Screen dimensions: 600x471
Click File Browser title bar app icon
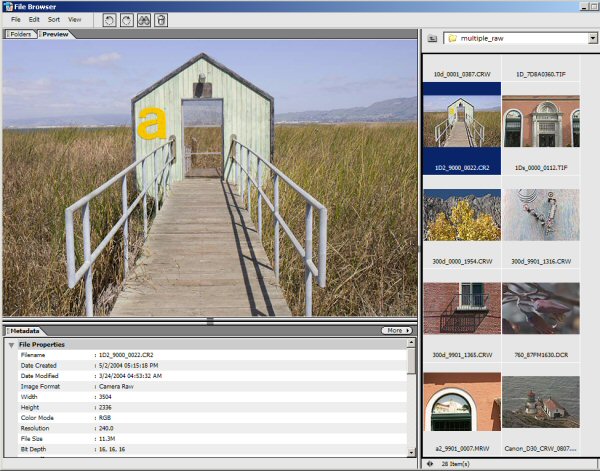tap(8, 7)
